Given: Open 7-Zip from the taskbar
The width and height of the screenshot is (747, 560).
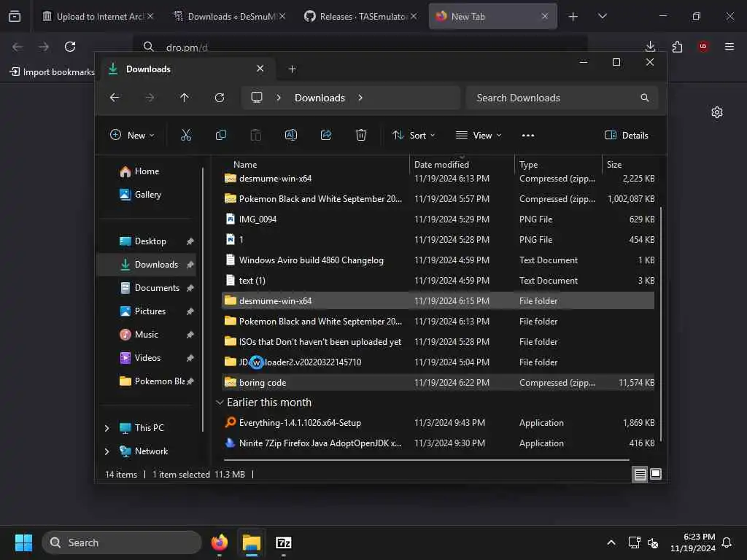Looking at the screenshot, I should pyautogui.click(x=284, y=542).
